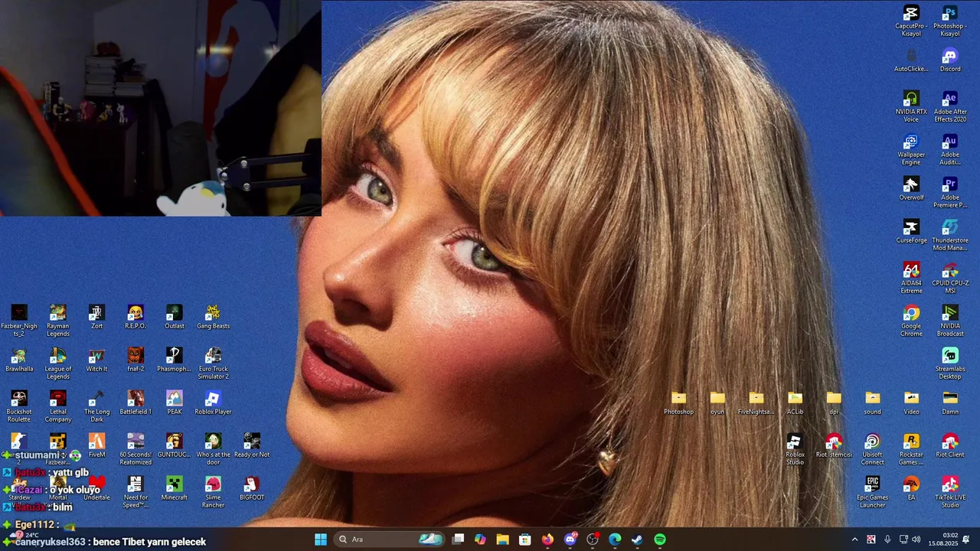
Task: Click the Roblox Player icon
Action: pos(214,403)
